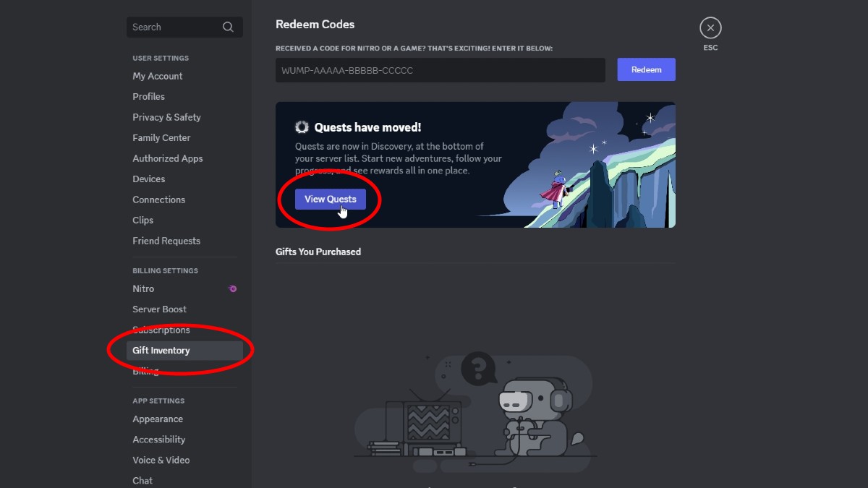Navigate to Devices settings
Screen dimensions: 868x488
149,179
